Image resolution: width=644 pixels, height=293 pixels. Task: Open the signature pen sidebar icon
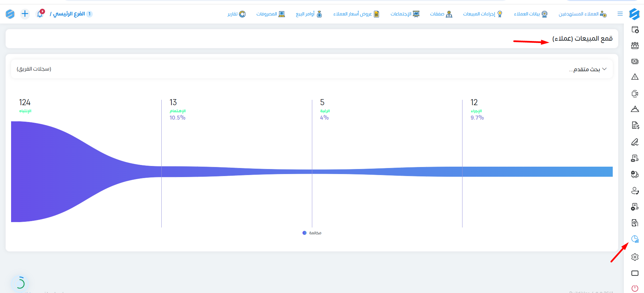tap(635, 142)
